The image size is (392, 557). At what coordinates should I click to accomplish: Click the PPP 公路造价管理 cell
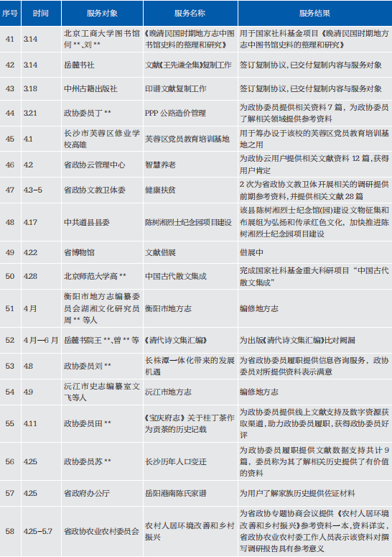190,114
